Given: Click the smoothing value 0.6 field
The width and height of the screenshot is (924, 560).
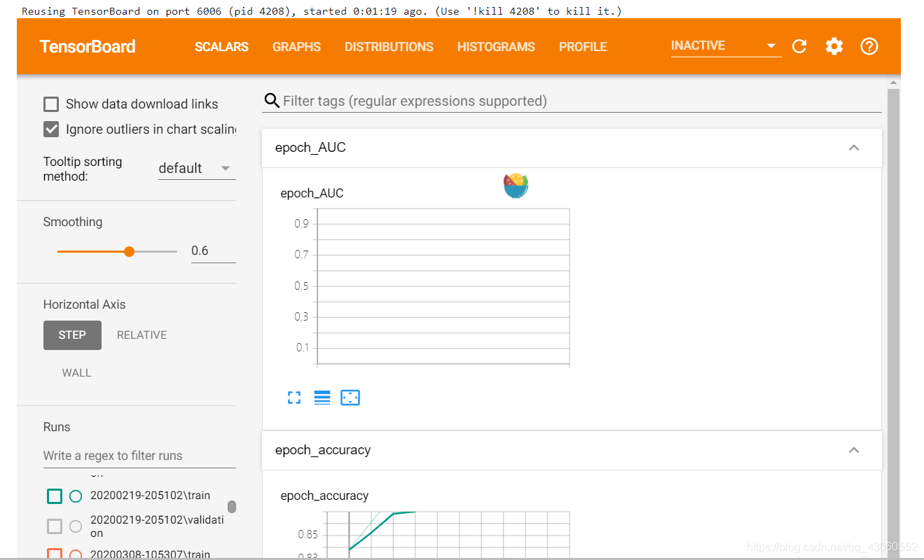Looking at the screenshot, I should [x=213, y=251].
